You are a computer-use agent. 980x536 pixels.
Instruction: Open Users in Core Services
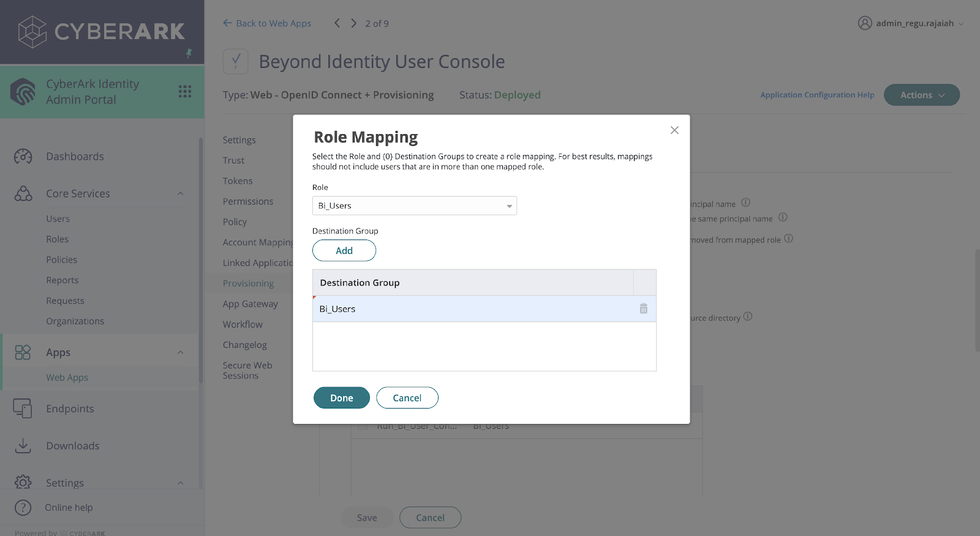coord(58,219)
